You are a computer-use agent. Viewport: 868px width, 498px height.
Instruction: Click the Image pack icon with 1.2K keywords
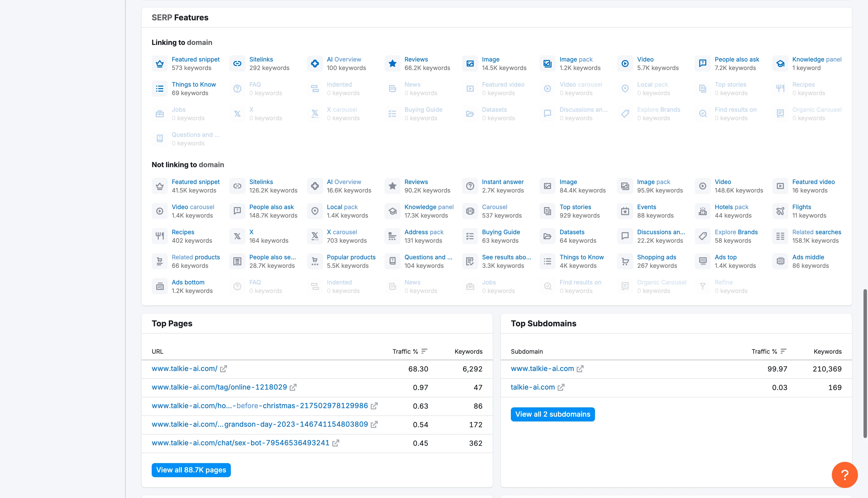pos(548,64)
